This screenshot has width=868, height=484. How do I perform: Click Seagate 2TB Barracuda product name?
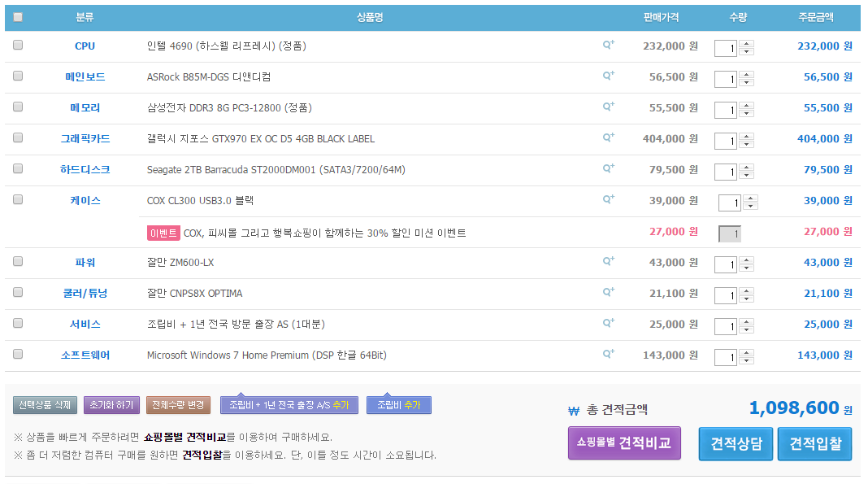(276, 169)
